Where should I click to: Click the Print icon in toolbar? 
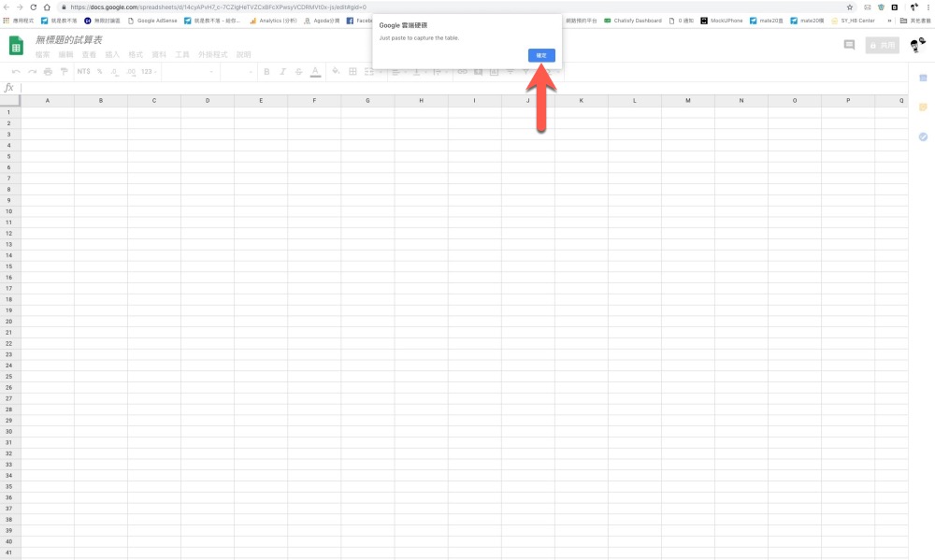point(48,72)
